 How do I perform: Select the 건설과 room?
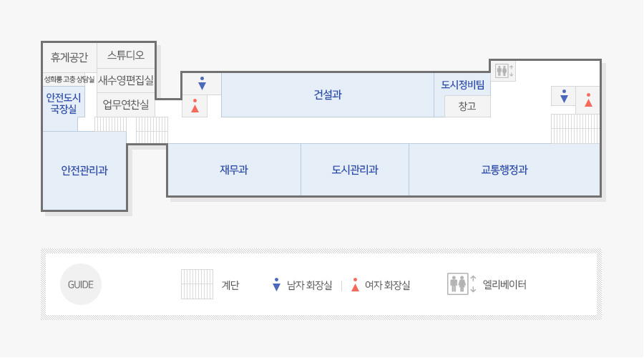[328, 95]
